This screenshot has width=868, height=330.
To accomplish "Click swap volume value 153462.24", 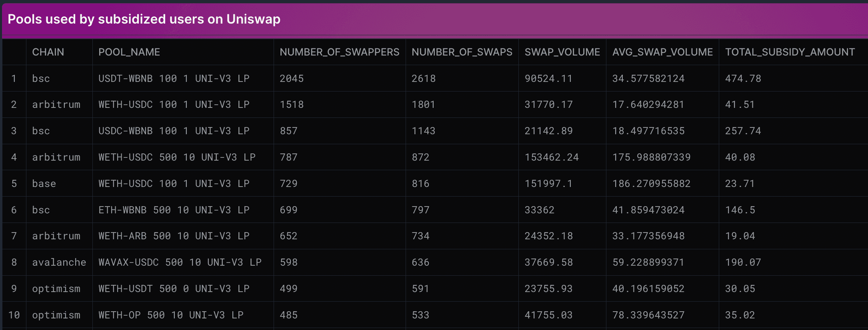I will [x=552, y=157].
